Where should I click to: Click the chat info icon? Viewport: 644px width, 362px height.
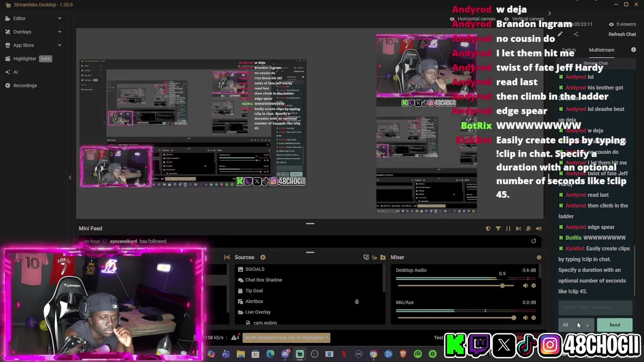[633, 50]
